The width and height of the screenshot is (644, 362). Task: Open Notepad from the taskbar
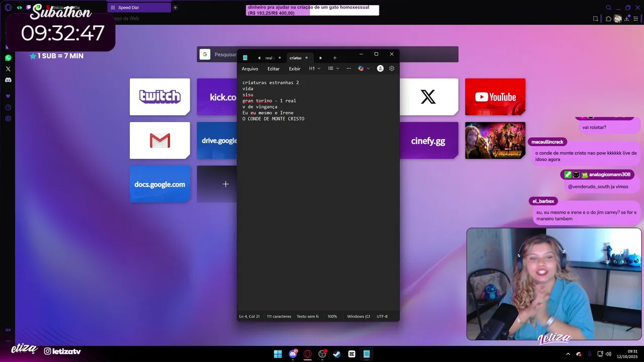tap(366, 354)
